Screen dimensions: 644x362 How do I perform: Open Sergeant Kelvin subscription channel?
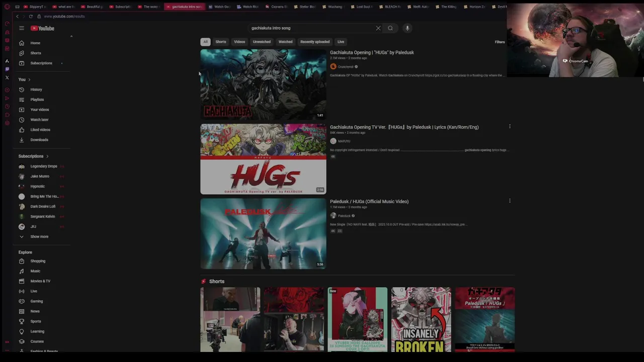(x=42, y=217)
